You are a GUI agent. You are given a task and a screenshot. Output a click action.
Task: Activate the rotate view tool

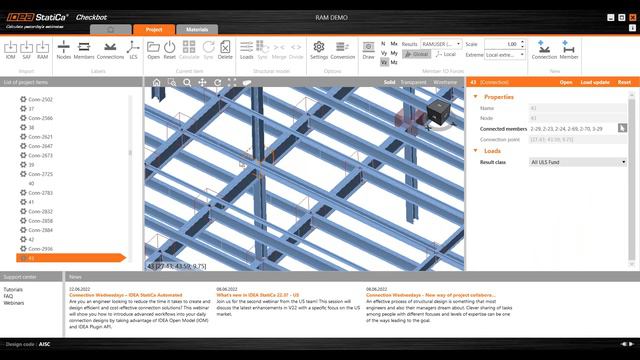(217, 82)
